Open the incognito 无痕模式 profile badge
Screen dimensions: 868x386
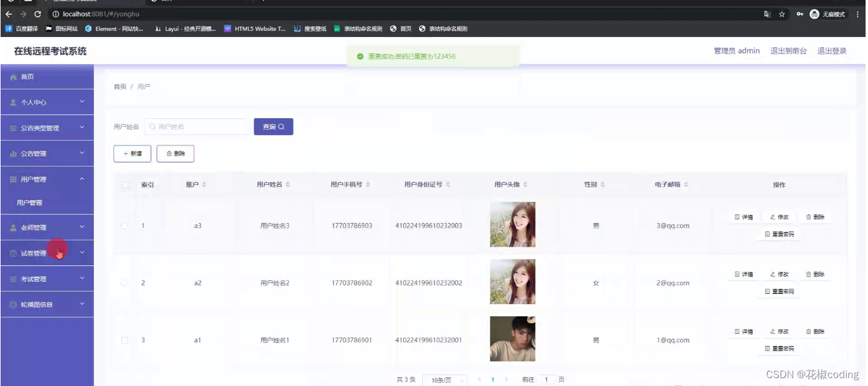coord(827,14)
